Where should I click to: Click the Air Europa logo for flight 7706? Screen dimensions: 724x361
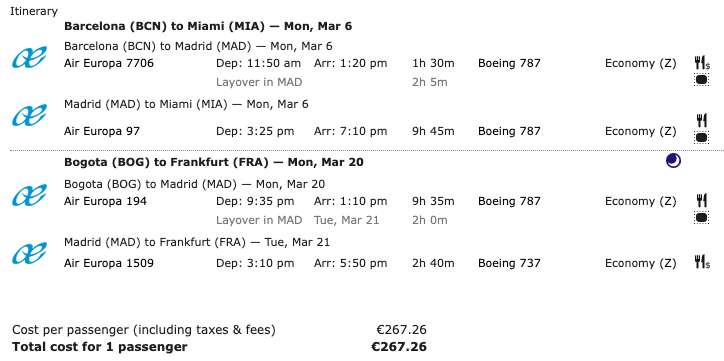[x=29, y=57]
